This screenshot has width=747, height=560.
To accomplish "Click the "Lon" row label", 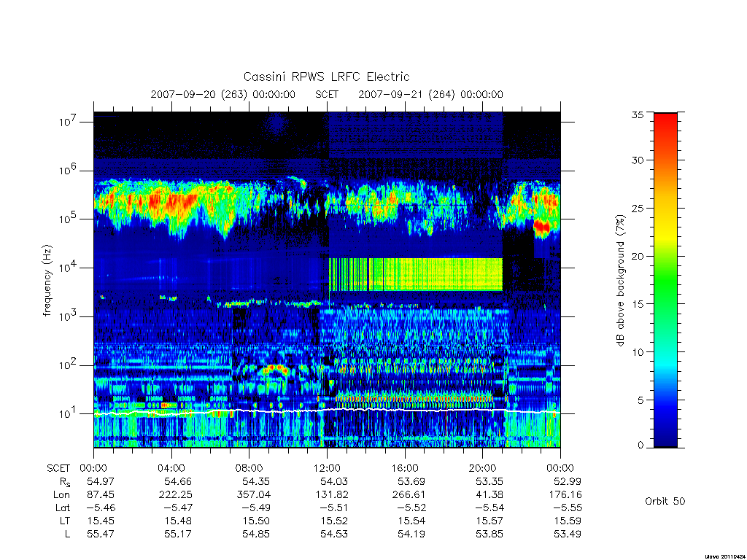I will (x=61, y=495).
